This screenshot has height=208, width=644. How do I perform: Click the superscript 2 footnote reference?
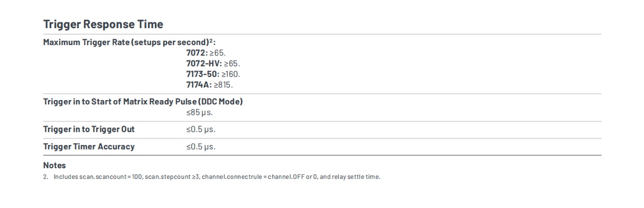[212, 40]
